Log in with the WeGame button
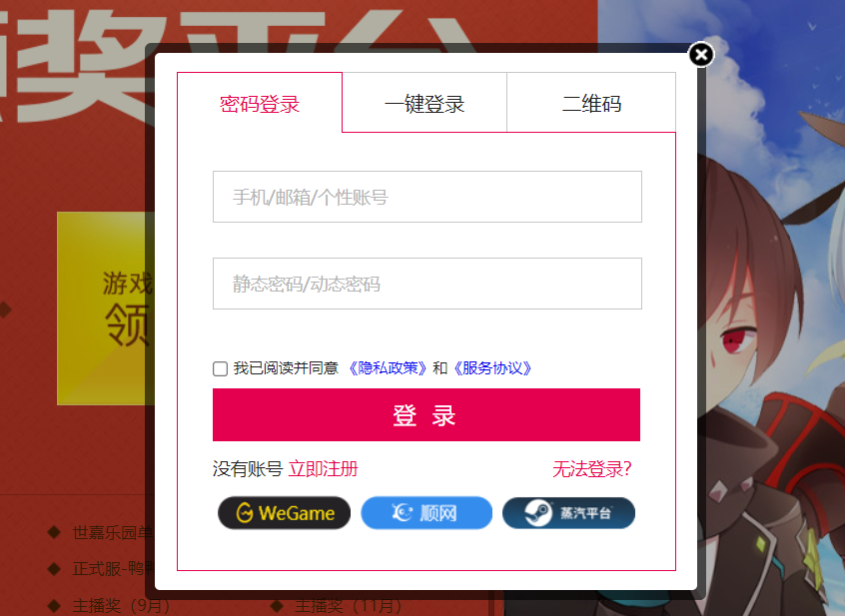The width and height of the screenshot is (845, 616). tap(284, 512)
